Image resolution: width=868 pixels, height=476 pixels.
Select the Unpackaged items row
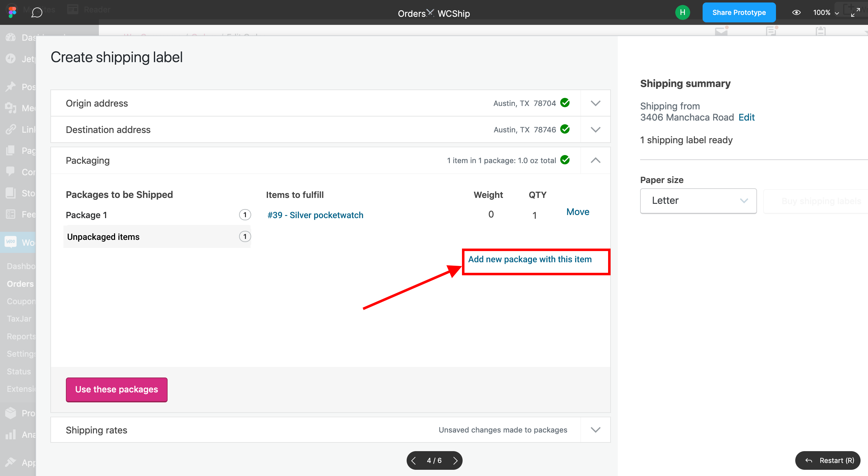(x=157, y=236)
